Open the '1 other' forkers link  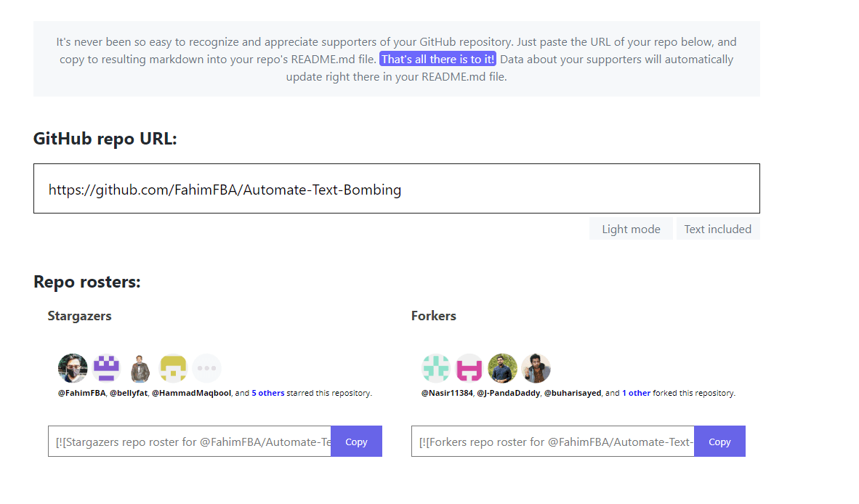pos(636,394)
